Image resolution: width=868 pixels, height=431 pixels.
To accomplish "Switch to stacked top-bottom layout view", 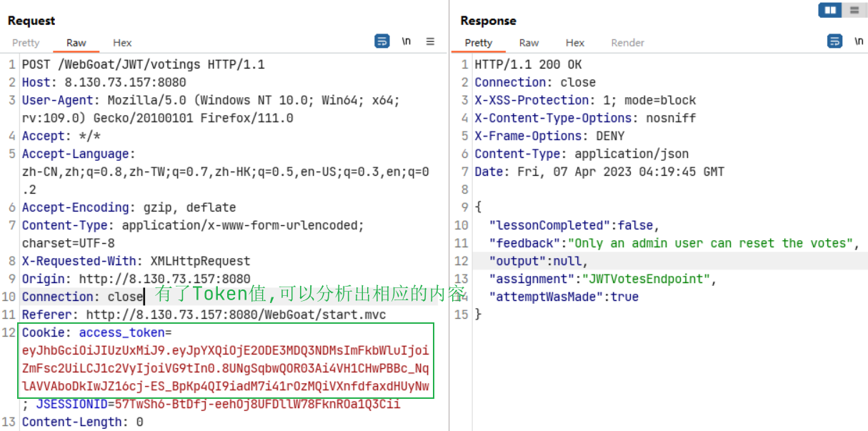I will click(854, 10).
